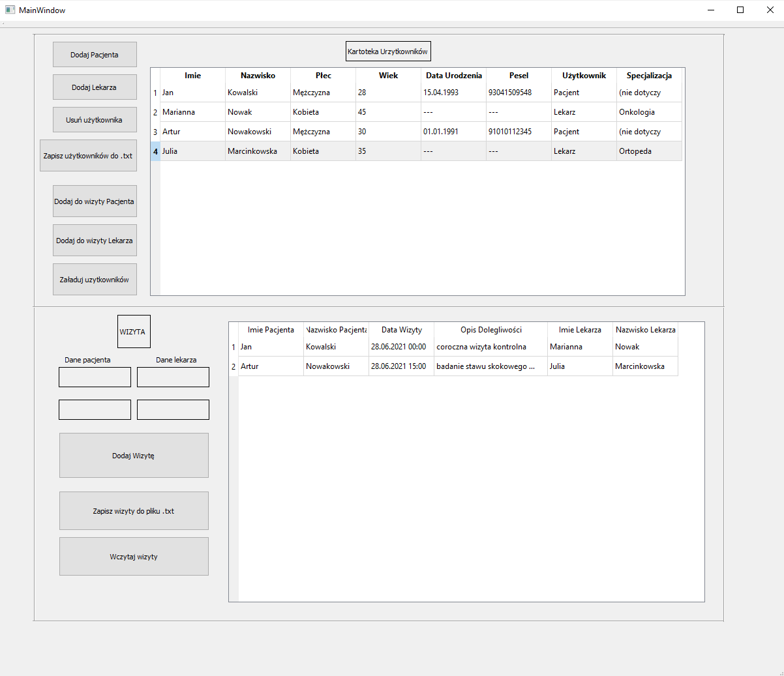The height and width of the screenshot is (676, 784).
Task: Load users via Załaduj uzytkowników
Action: click(95, 278)
